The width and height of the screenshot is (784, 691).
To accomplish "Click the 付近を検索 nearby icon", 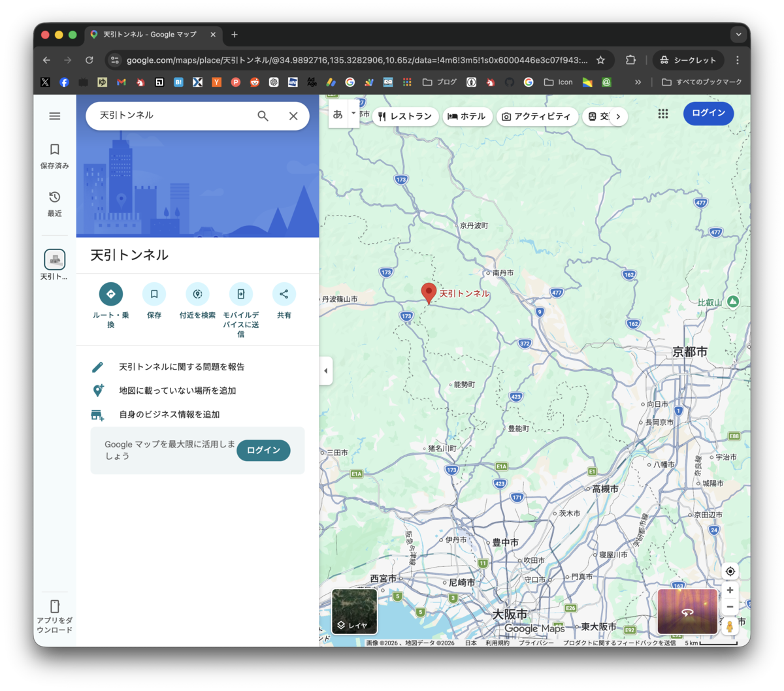I will point(197,294).
